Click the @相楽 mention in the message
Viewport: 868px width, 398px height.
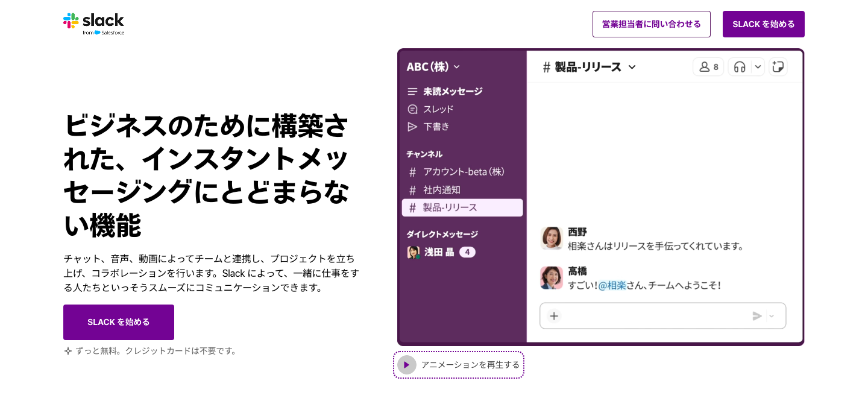612,285
